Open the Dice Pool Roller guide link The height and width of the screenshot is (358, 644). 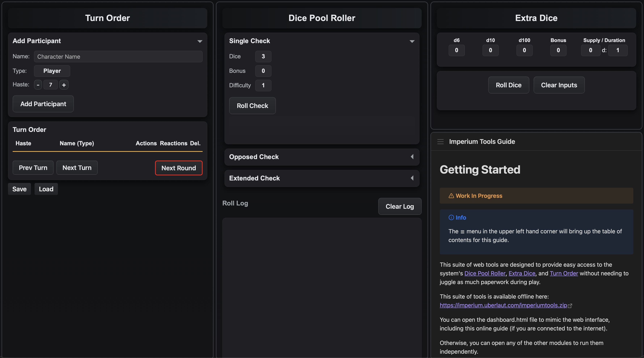(x=485, y=273)
